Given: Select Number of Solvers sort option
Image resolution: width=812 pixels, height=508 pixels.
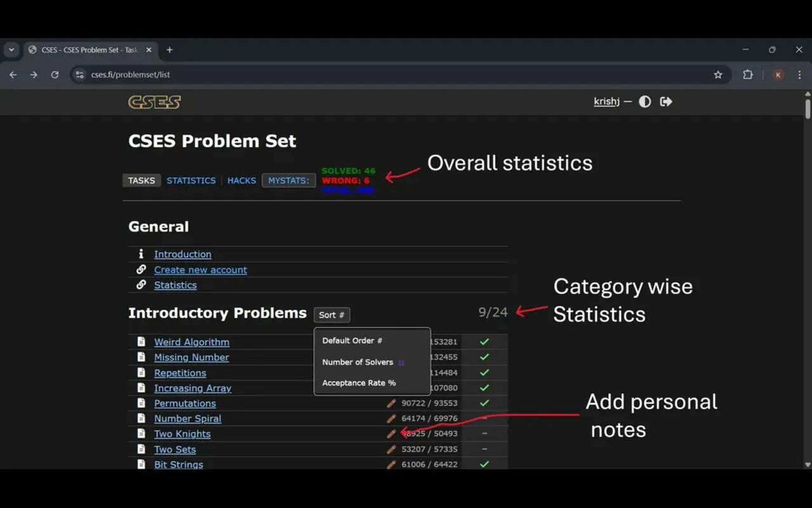Looking at the screenshot, I should [x=357, y=362].
